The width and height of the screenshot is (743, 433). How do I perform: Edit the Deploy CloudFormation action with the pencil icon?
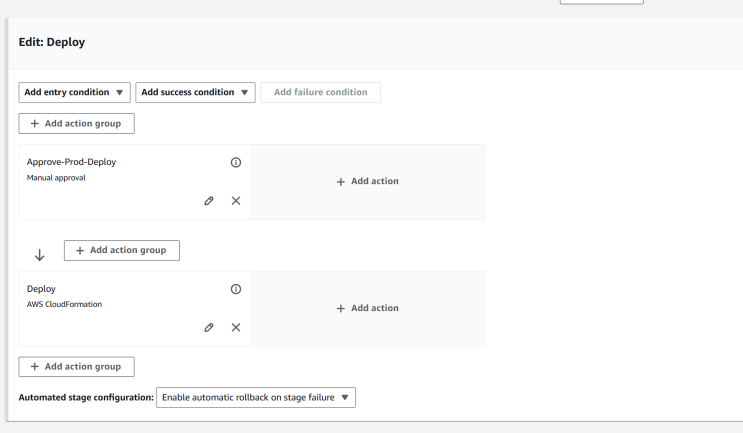(x=208, y=327)
